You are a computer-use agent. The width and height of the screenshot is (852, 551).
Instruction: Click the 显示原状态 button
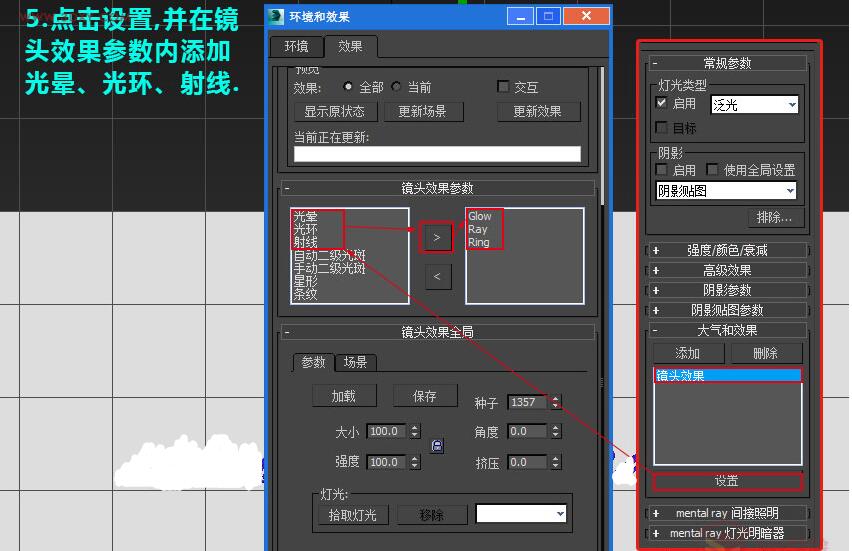[334, 112]
